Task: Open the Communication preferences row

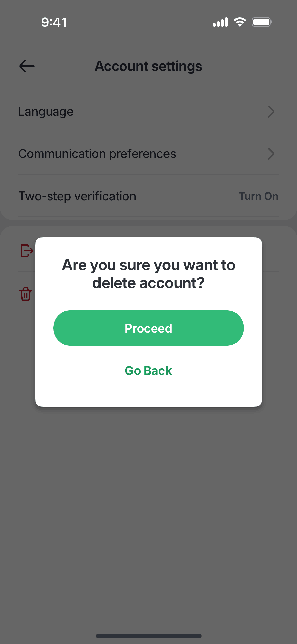Action: pos(148,154)
